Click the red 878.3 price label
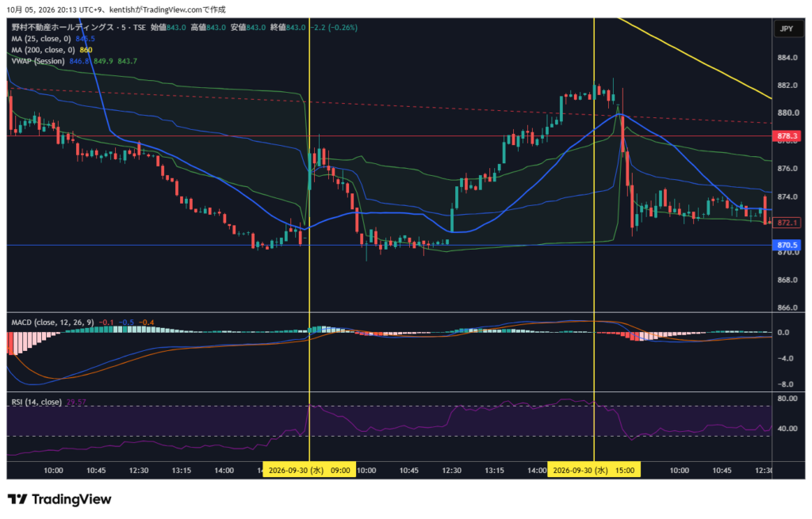The width and height of the screenshot is (812, 519). [x=787, y=136]
